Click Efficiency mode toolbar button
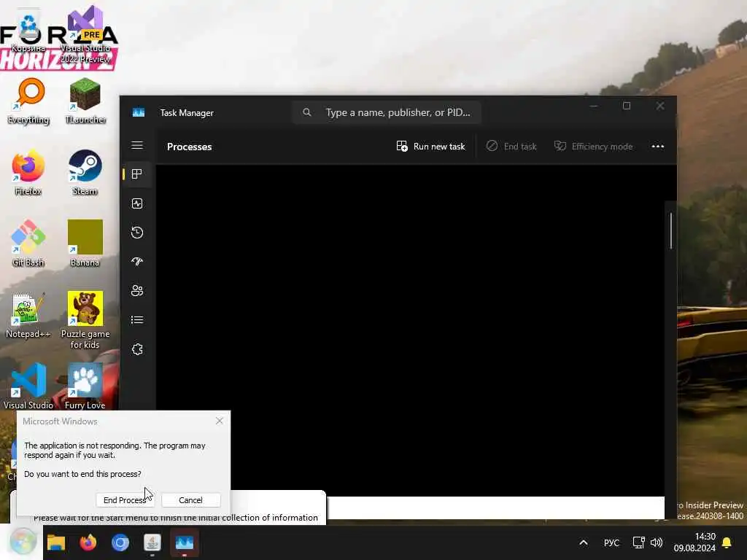This screenshot has height=560, width=747. click(x=593, y=146)
